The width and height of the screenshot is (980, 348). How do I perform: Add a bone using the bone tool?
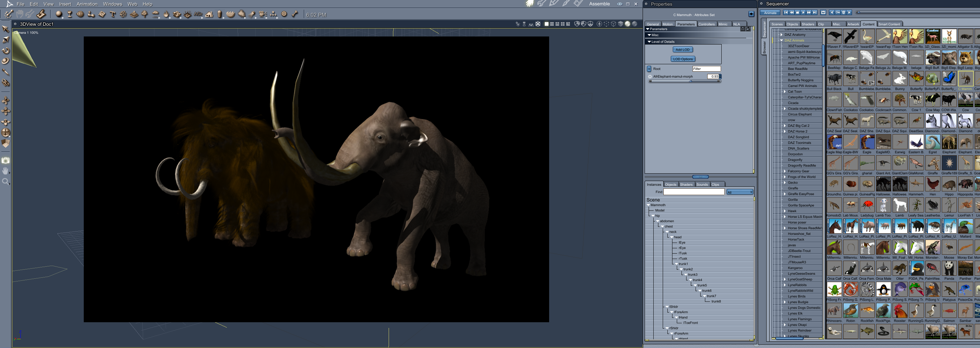click(x=295, y=14)
